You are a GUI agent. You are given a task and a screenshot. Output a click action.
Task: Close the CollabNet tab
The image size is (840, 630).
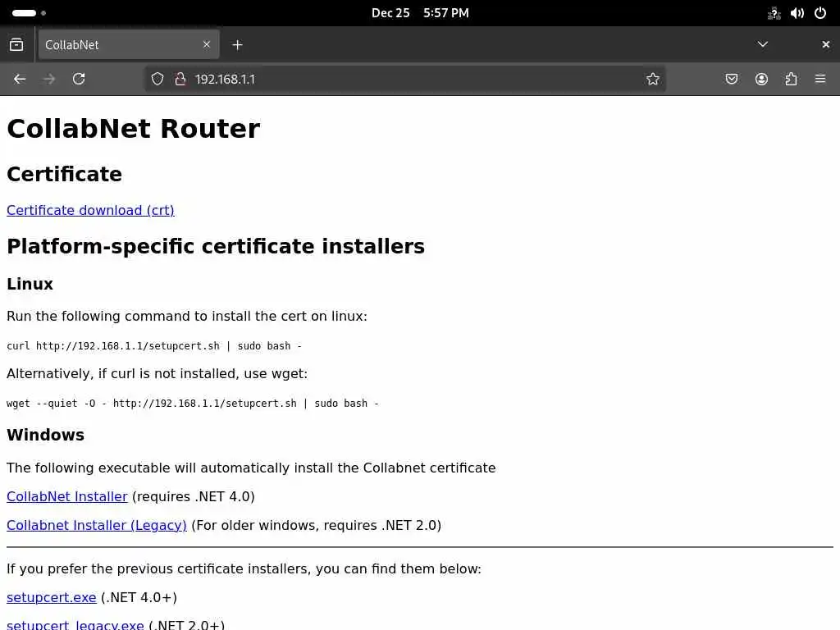pyautogui.click(x=207, y=44)
